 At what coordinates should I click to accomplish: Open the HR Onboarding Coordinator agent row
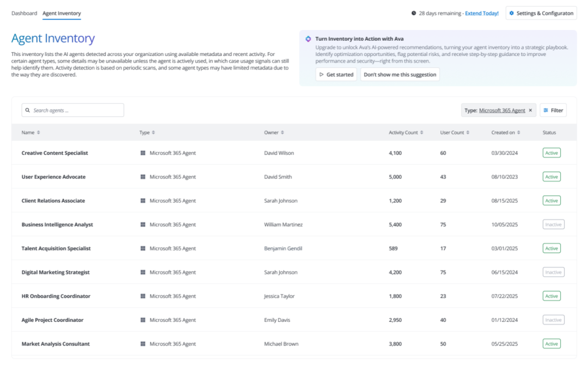(x=56, y=296)
